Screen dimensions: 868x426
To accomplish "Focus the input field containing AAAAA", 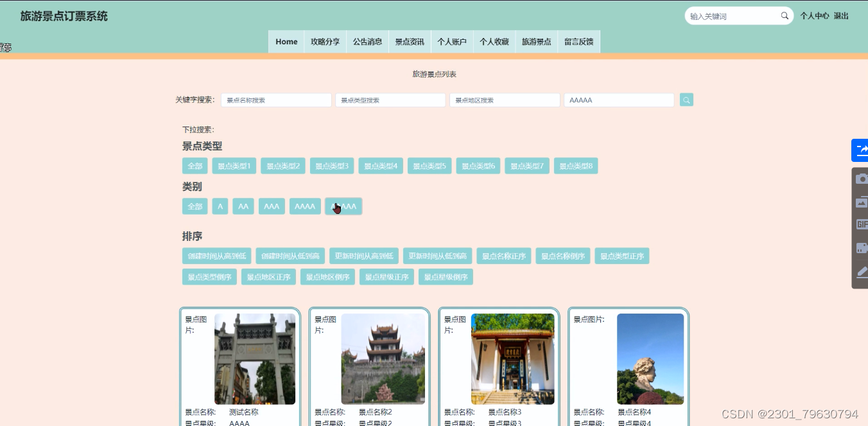I will (619, 100).
